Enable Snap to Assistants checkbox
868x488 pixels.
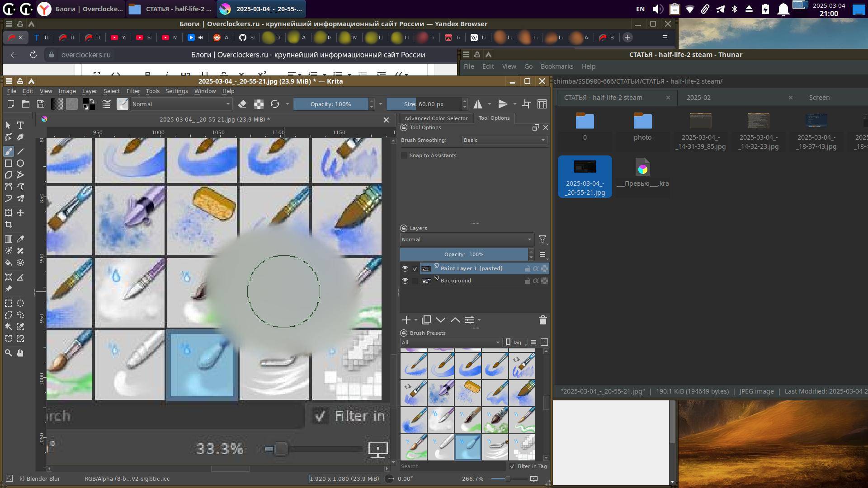coord(404,155)
